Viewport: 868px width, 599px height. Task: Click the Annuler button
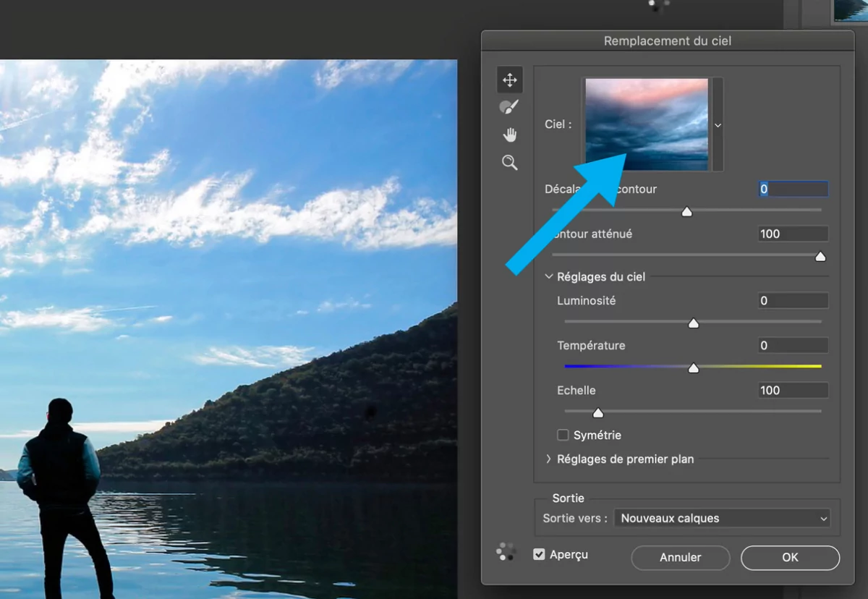coord(680,557)
